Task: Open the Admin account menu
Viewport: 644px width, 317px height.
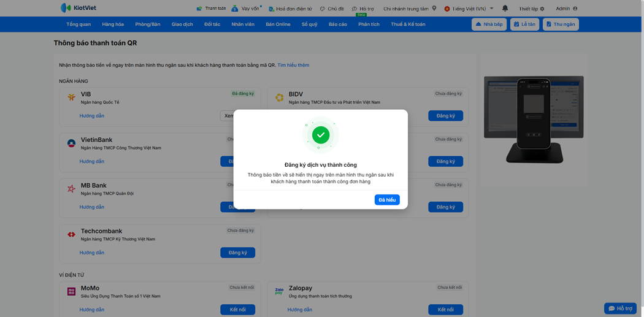Action: click(566, 9)
